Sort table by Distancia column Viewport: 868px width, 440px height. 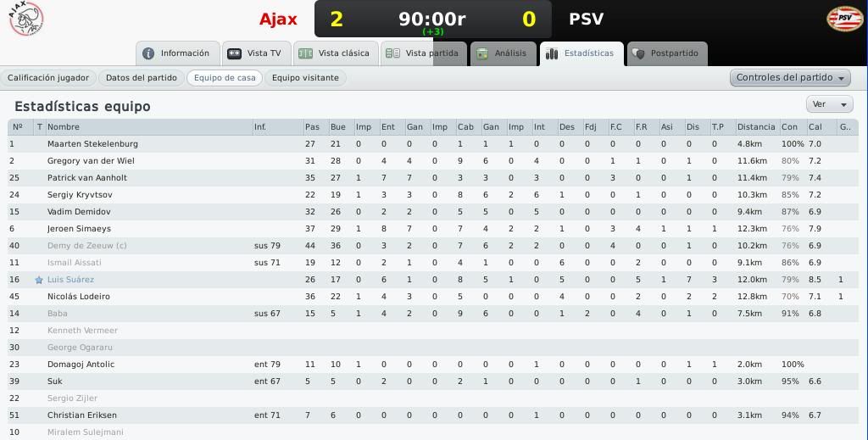click(756, 126)
